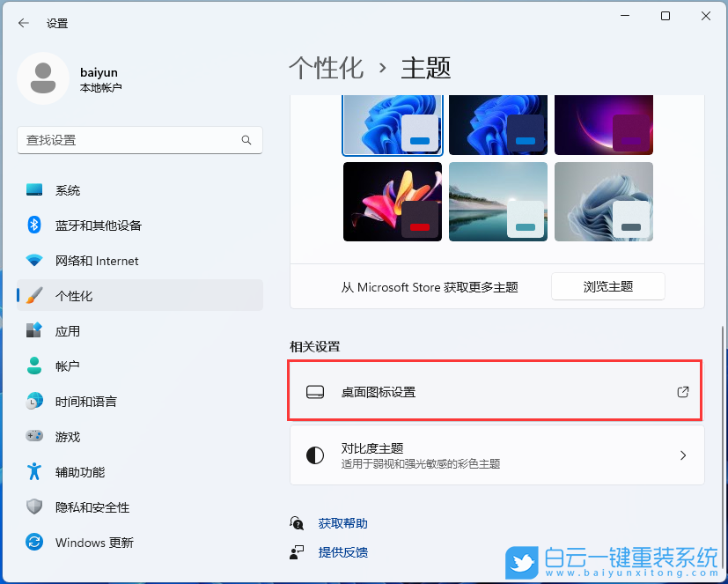Click the 浏览主题 button
The image size is (728, 584).
(x=607, y=286)
